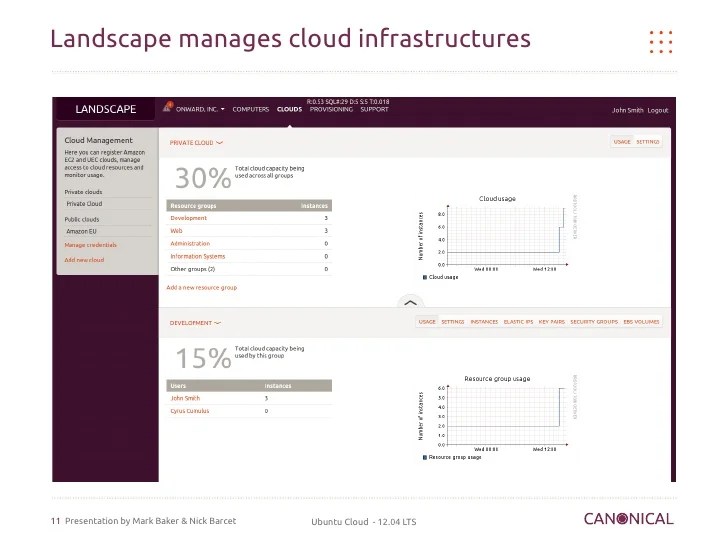Collapse the Private Cloud panel with up chevron

(x=410, y=303)
